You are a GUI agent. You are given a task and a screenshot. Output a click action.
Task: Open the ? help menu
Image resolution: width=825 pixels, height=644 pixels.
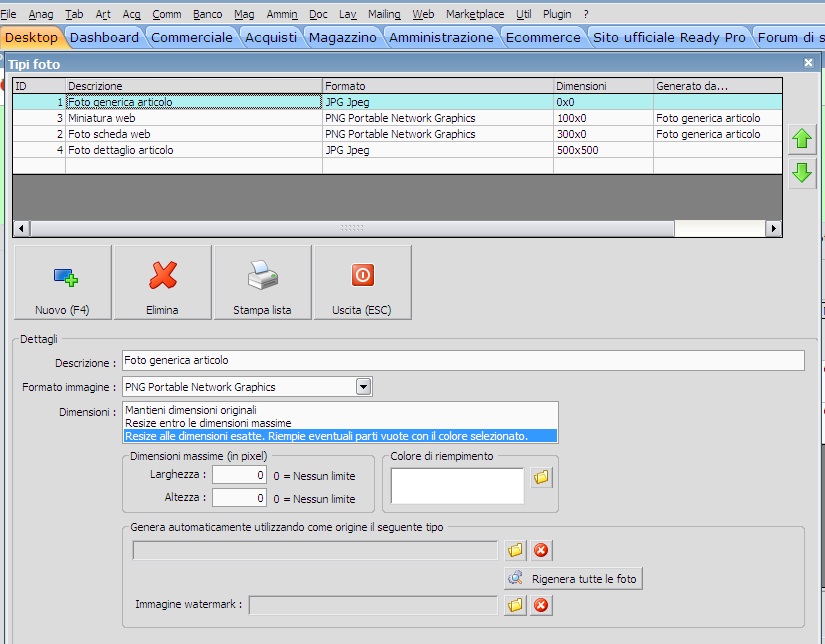(x=586, y=14)
